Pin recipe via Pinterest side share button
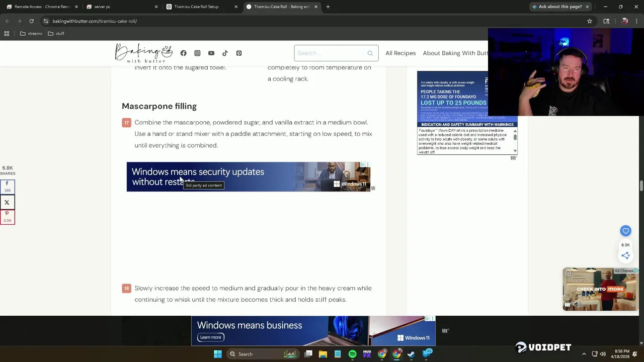644x362 pixels. tap(7, 217)
